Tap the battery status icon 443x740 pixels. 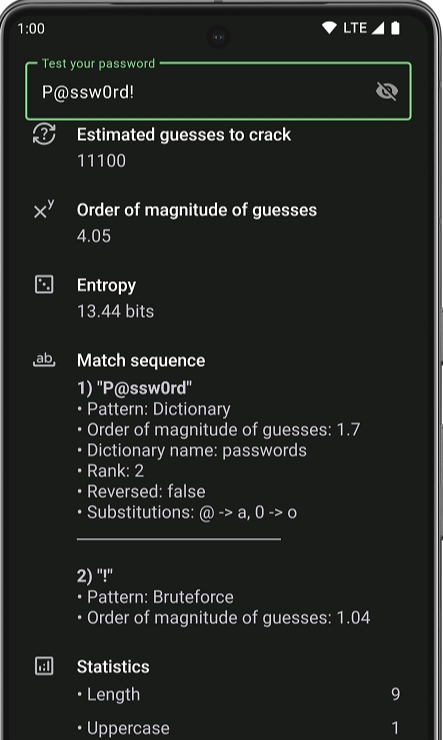point(395,28)
